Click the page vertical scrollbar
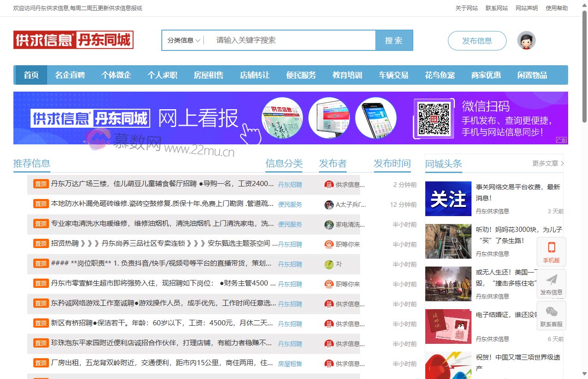 (584, 185)
